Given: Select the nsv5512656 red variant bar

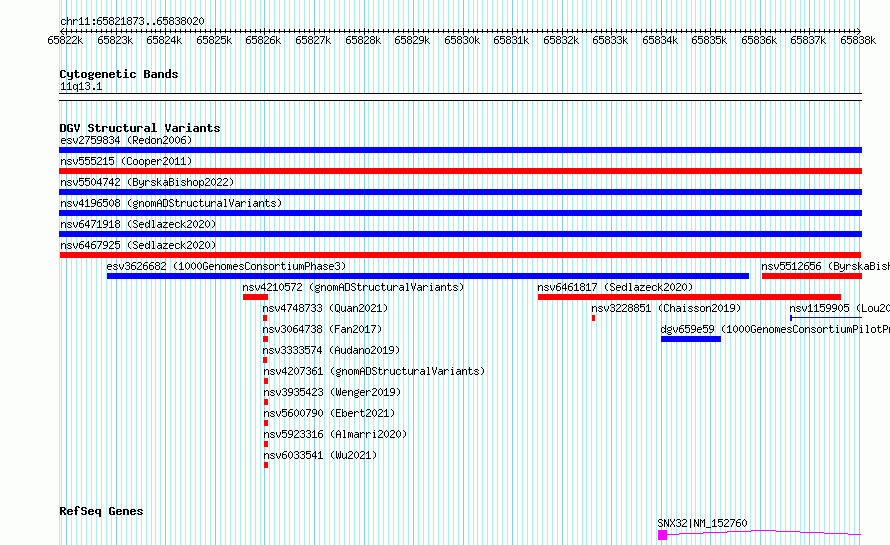Looking at the screenshot, I should (812, 276).
